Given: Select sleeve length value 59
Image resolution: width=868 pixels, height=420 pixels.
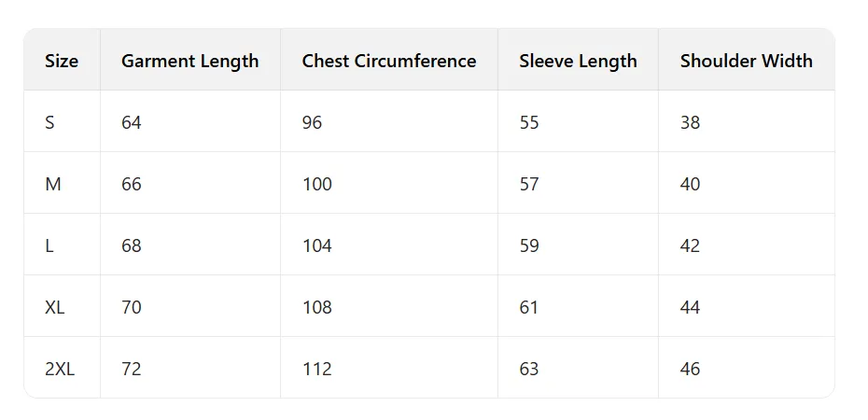Looking at the screenshot, I should [529, 245].
